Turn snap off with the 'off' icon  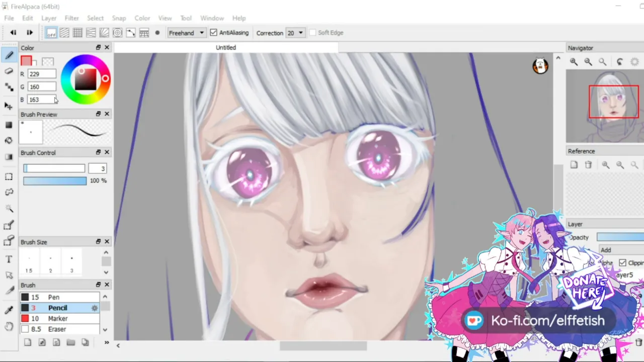coord(51,33)
